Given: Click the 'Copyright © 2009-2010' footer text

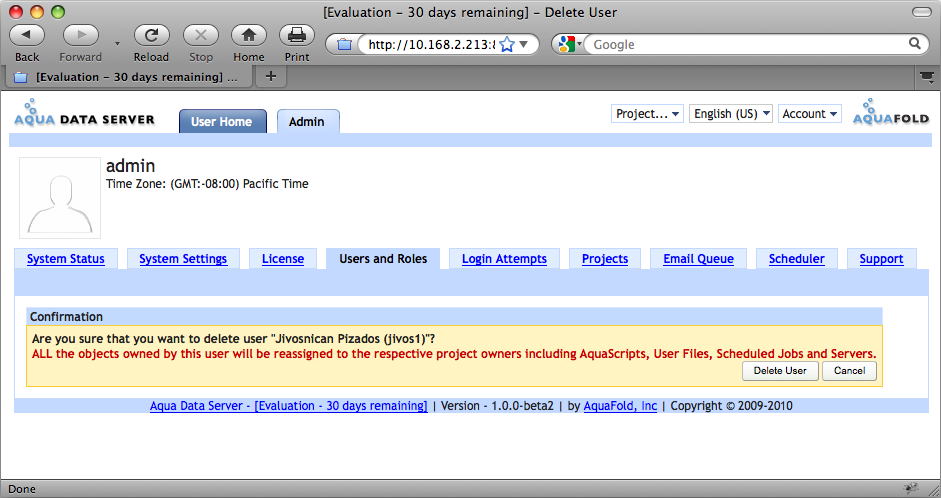Looking at the screenshot, I should pyautogui.click(x=732, y=406).
